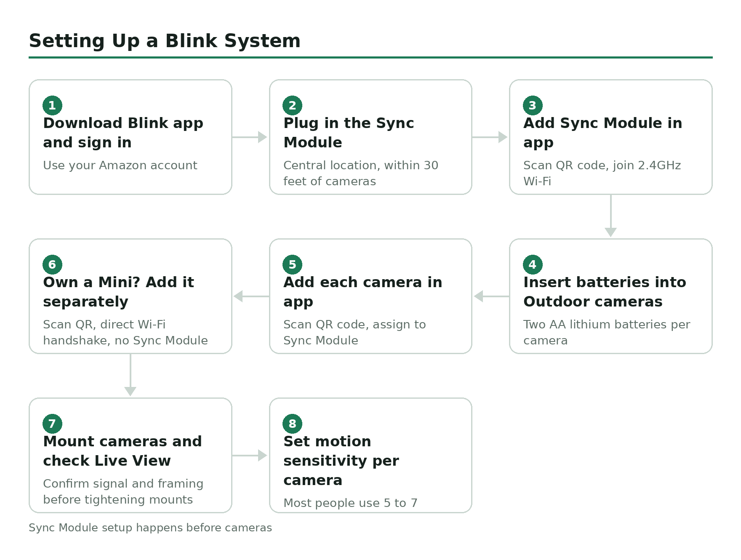Viewport: 741px width, 560px height.
Task: Click "Confirm signal and framing before tightening mounts"
Action: (123, 491)
